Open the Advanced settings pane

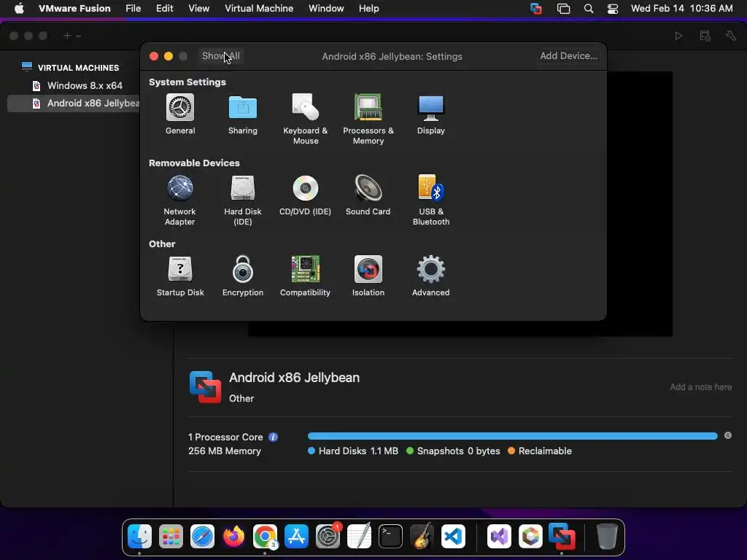(x=430, y=276)
